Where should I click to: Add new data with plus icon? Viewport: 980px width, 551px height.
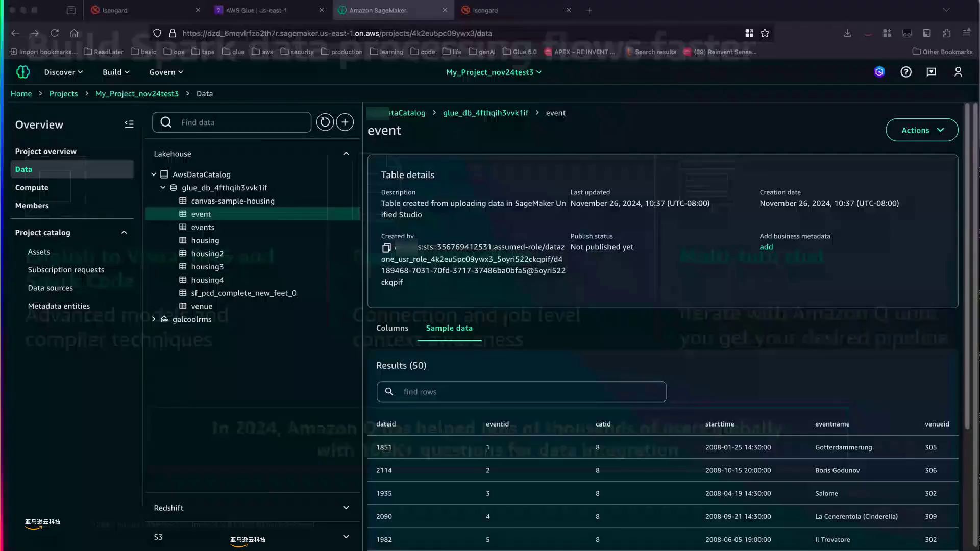345,122
